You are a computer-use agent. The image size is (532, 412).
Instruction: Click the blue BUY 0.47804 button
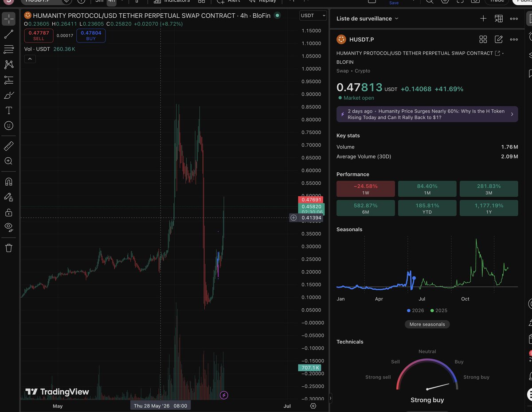[x=91, y=35]
